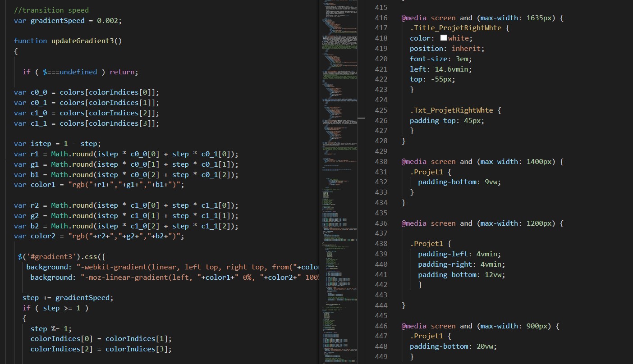633x364 pixels.
Task: Click the var b1 Math.round line
Action: [x=126, y=175]
